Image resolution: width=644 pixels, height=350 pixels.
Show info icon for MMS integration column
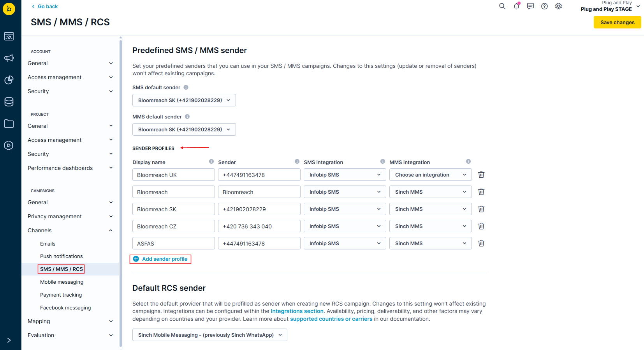point(468,161)
